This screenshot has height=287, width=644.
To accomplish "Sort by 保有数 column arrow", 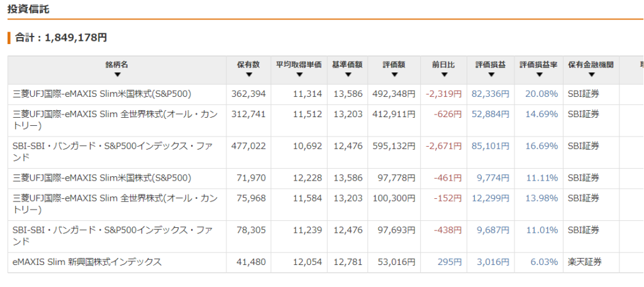I will pos(248,75).
